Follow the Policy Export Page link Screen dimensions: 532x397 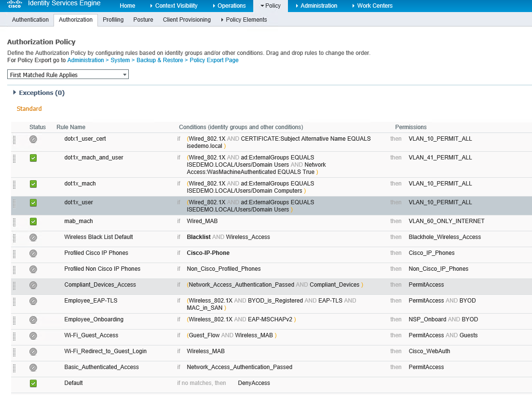(214, 60)
